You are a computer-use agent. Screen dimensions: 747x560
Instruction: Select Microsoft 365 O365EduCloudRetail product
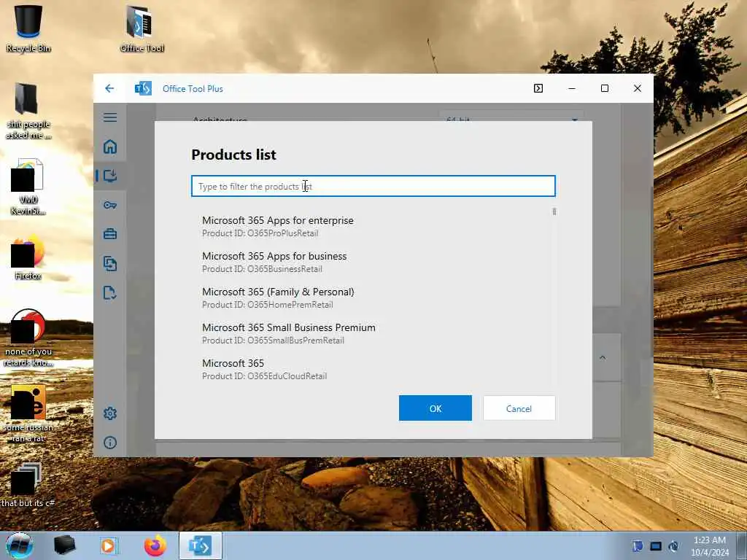[373, 369]
